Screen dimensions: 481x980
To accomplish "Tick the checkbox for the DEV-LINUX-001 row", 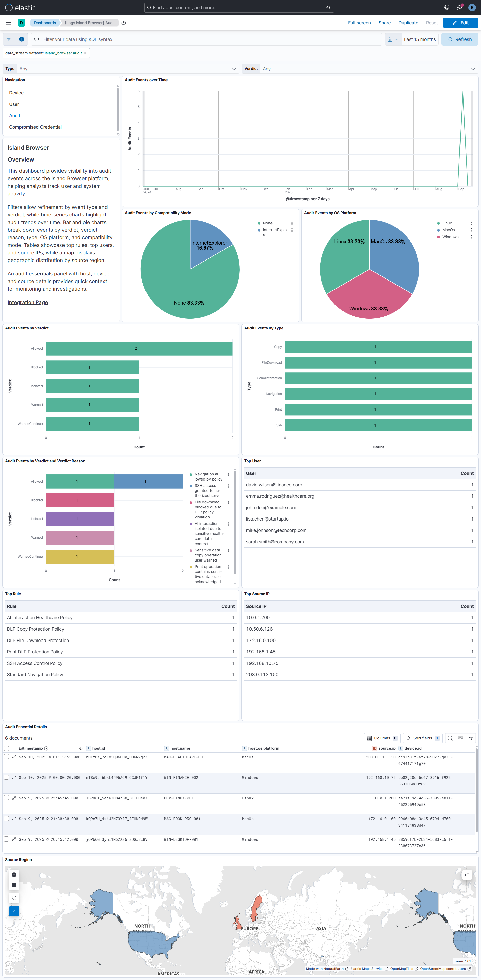I will pyautogui.click(x=7, y=798).
